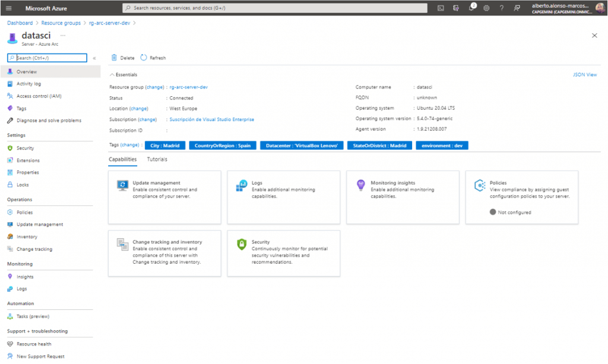This screenshot has height=364, width=608.
Task: Click change link next to Resource group
Action: click(155, 87)
